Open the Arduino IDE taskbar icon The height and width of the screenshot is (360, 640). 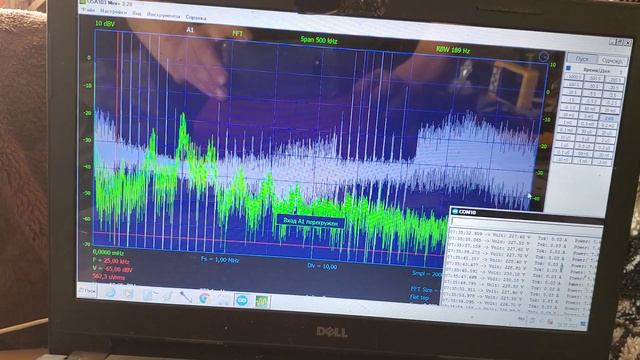click(242, 300)
